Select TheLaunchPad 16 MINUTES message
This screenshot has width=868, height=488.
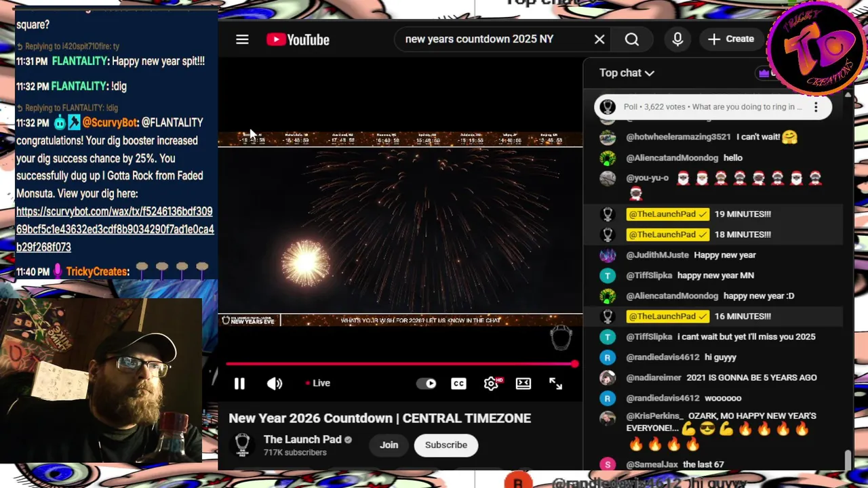click(713, 317)
